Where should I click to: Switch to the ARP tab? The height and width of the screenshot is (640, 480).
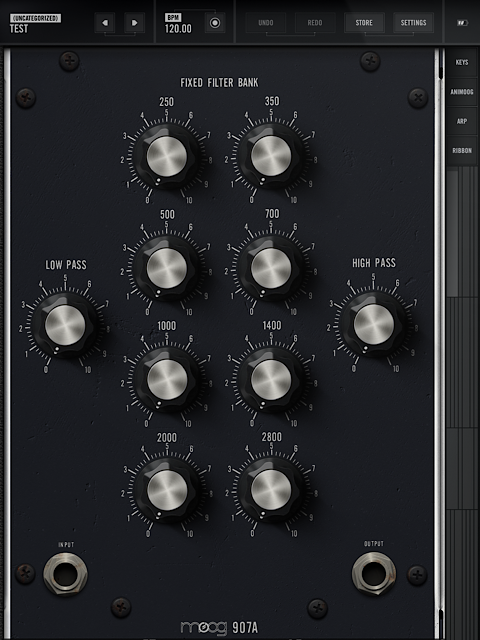click(x=462, y=121)
